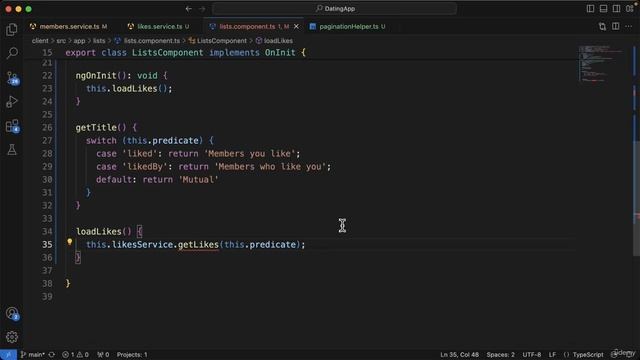Click LF end of line selector
The width and height of the screenshot is (640, 360).
coord(552,355)
